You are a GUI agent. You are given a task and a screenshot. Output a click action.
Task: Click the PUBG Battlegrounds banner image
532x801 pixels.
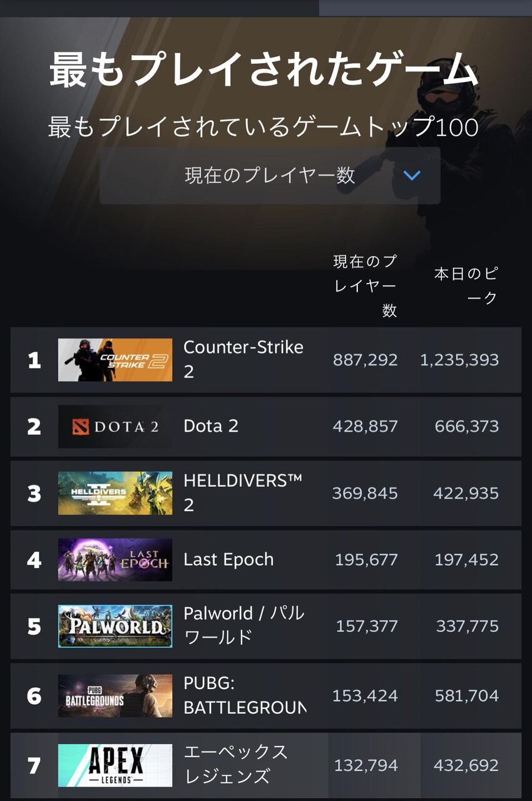point(115,695)
